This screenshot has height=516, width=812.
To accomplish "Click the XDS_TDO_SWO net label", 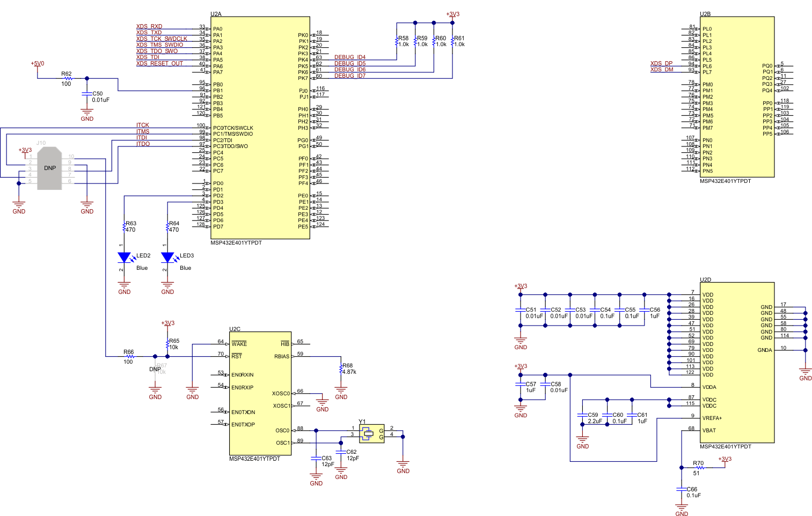I will [x=157, y=51].
